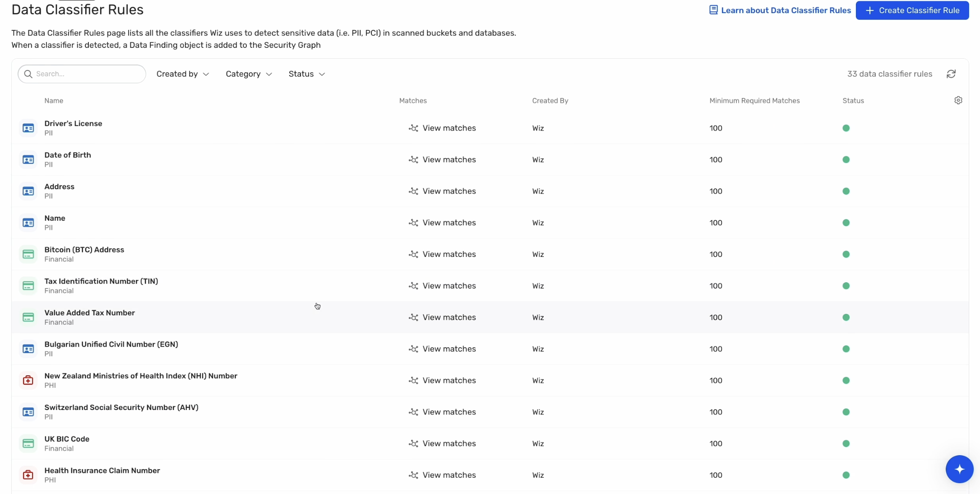View matches for UK BIC Code

coord(442,443)
